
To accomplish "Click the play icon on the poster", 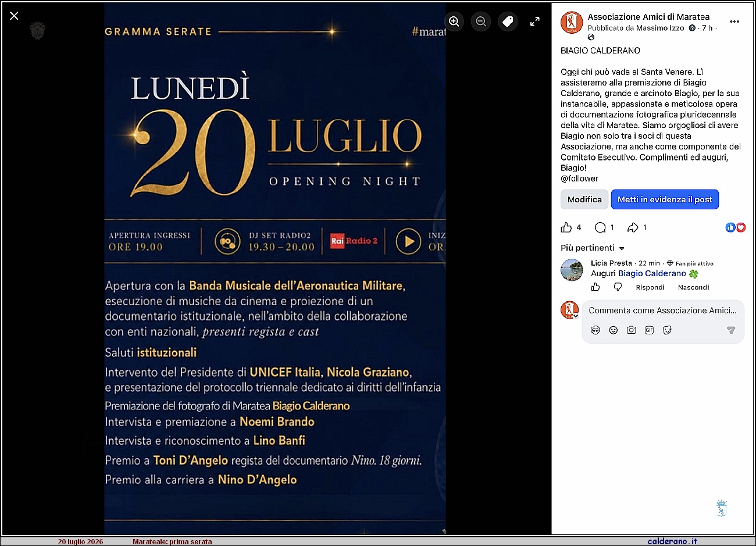I will coord(409,241).
